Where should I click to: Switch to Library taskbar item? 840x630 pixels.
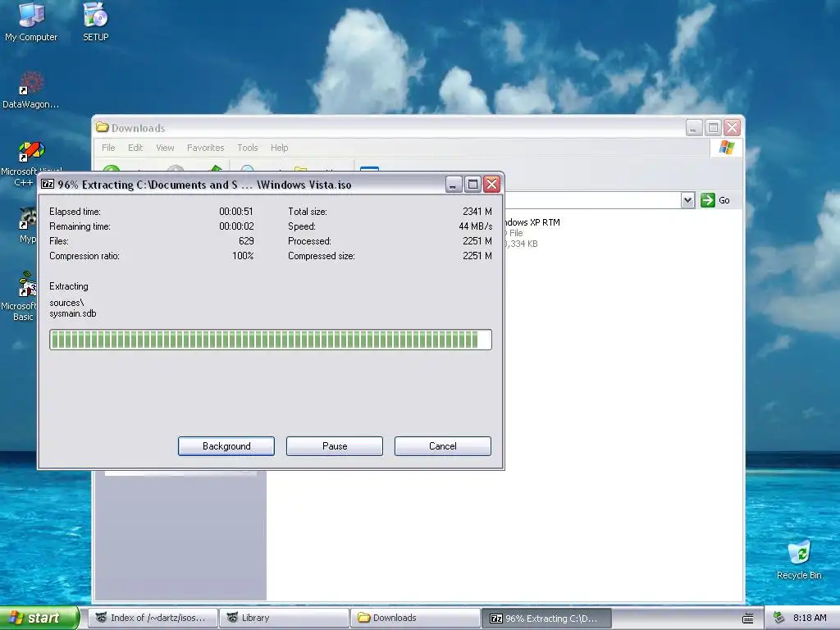pos(284,618)
